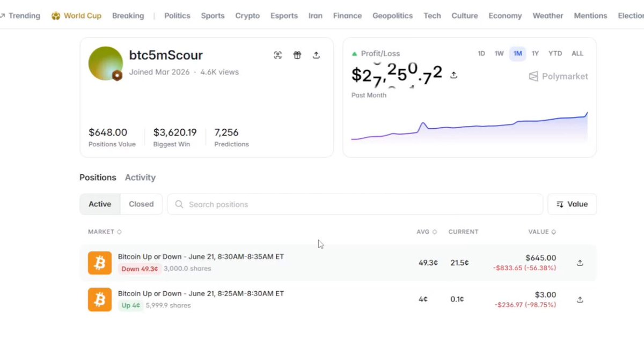
Task: Sort positions by AVG column
Action: pos(427,232)
